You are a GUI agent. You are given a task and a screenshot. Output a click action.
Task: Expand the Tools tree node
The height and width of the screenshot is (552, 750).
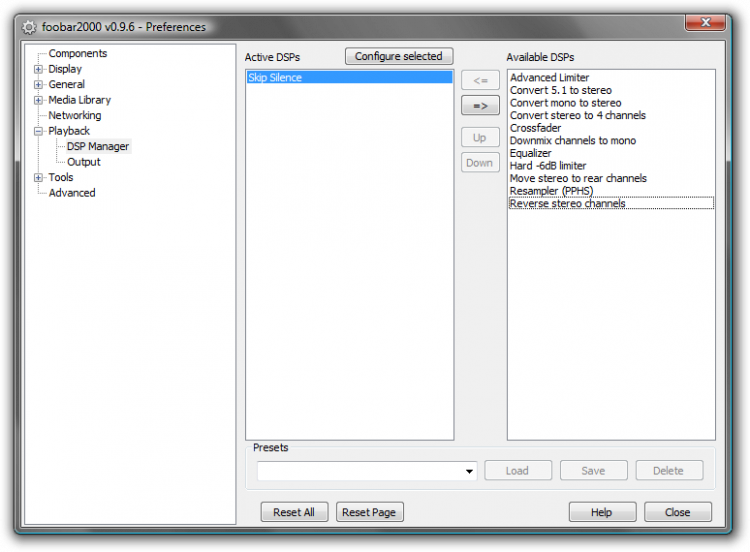tap(38, 177)
